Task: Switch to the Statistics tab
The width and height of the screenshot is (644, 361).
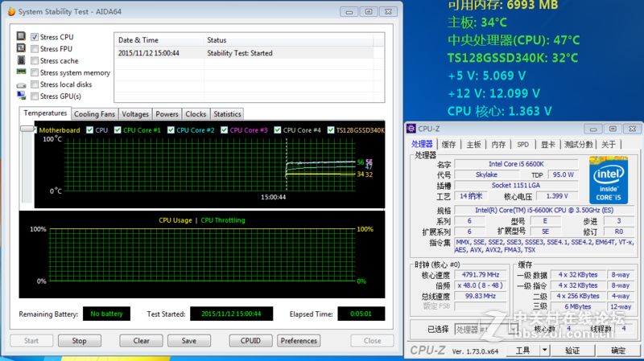Action: point(227,114)
